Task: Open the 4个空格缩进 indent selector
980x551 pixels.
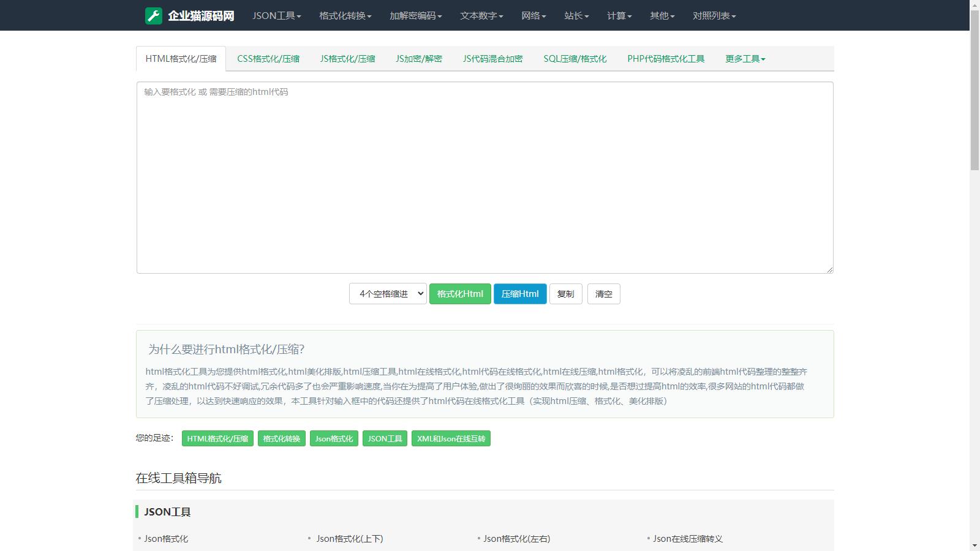Action: [388, 294]
